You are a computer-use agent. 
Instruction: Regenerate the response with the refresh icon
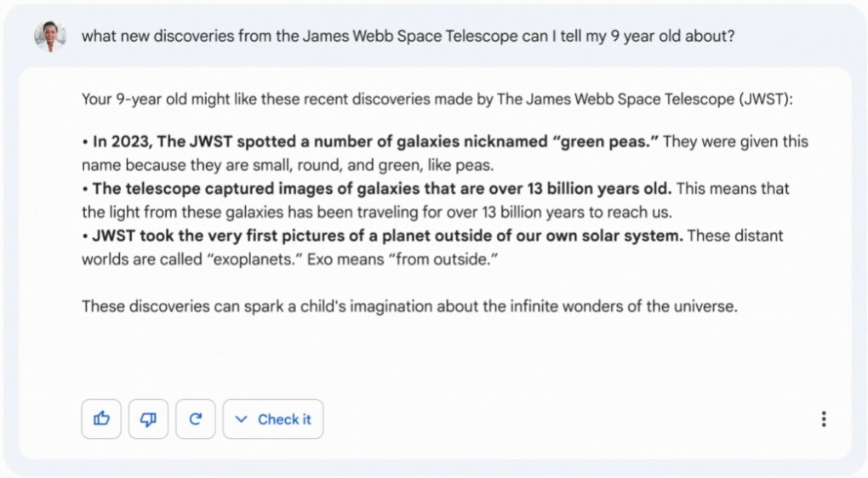tap(196, 419)
